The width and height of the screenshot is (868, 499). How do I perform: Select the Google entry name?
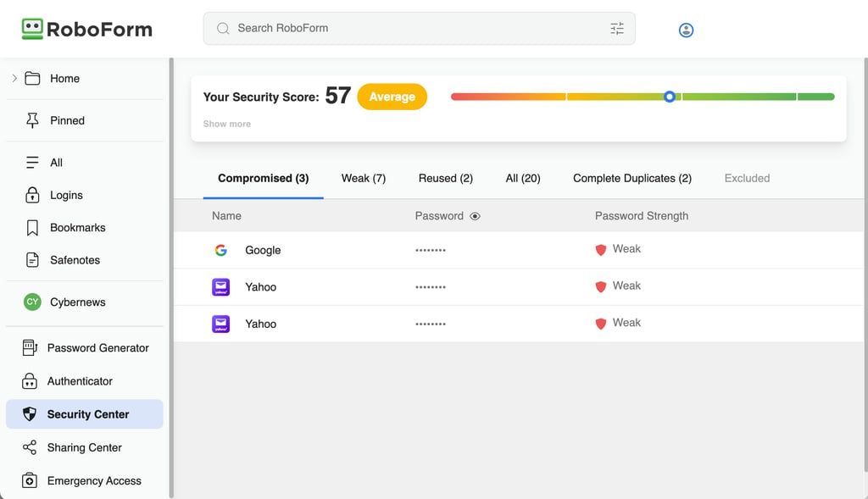263,250
